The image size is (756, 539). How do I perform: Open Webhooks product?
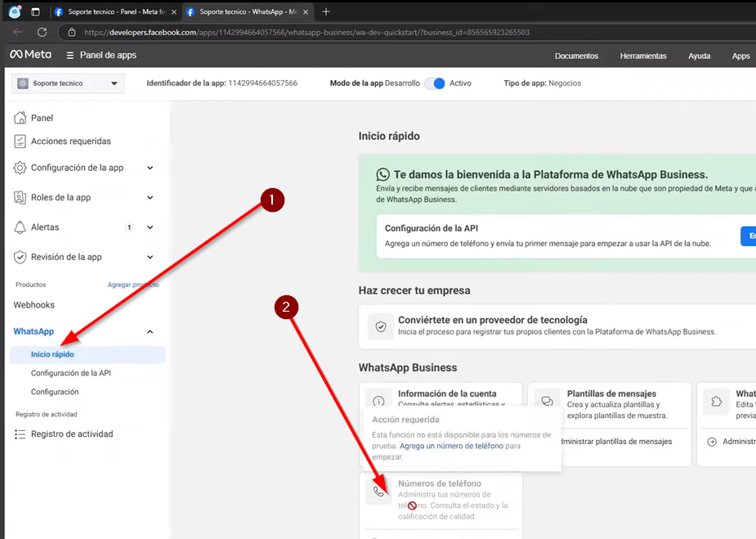point(34,305)
